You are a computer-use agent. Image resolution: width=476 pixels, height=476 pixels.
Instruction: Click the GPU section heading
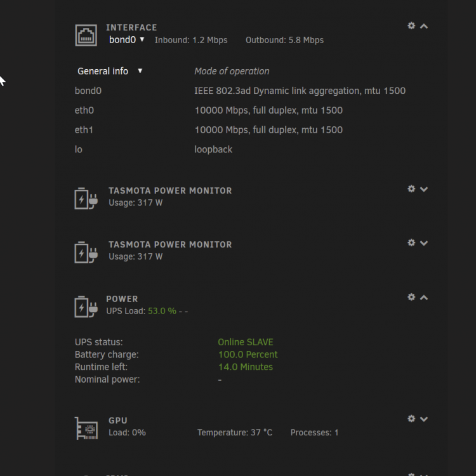click(x=118, y=421)
